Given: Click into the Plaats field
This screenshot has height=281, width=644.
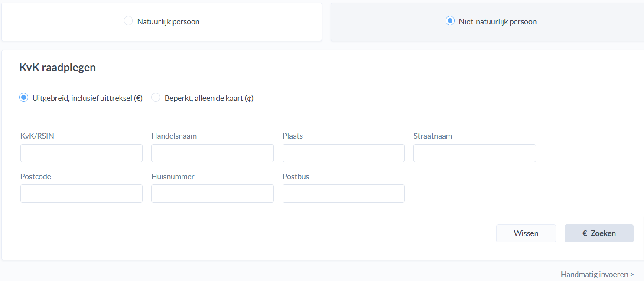Looking at the screenshot, I should 343,153.
